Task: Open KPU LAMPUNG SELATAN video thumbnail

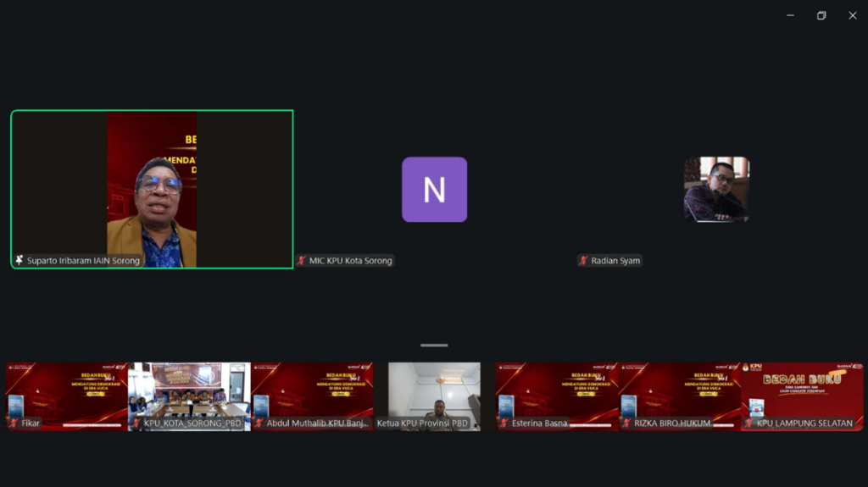Action: 802,396
